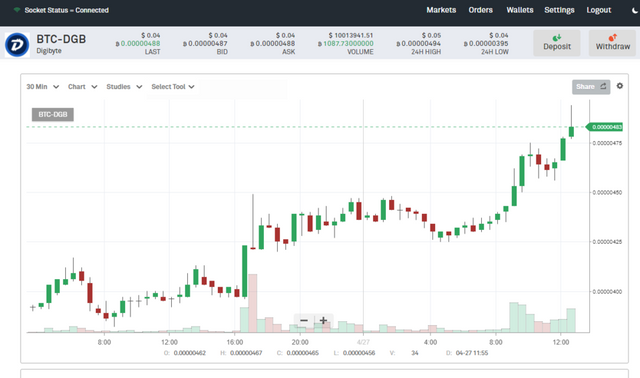Screen dimensions: 640x378
Task: Click the date readout 04-27 11:55
Action: click(471, 353)
